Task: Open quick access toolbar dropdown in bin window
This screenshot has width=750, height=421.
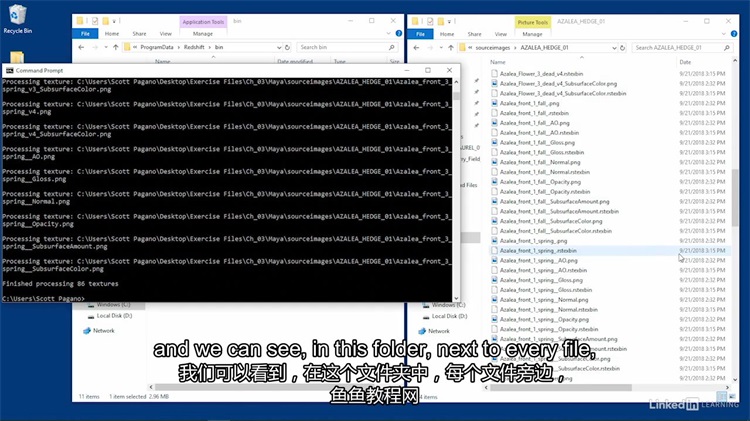Action: click(x=114, y=21)
